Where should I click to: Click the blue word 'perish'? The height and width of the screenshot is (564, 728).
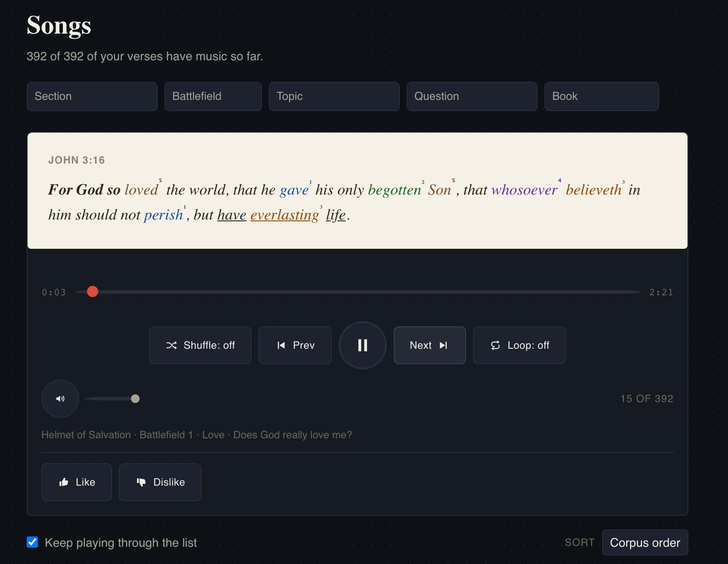[x=163, y=215]
